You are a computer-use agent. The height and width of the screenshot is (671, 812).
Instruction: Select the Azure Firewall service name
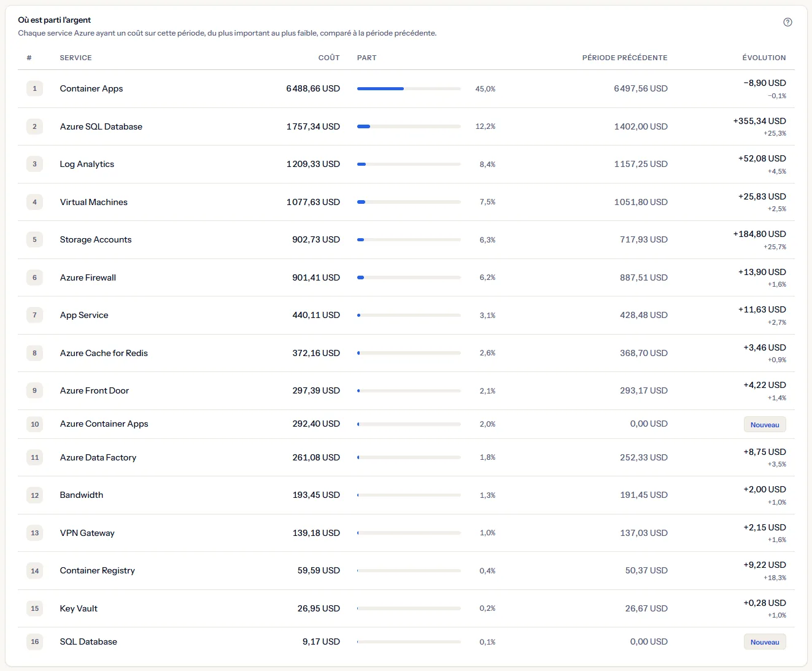[x=88, y=277]
